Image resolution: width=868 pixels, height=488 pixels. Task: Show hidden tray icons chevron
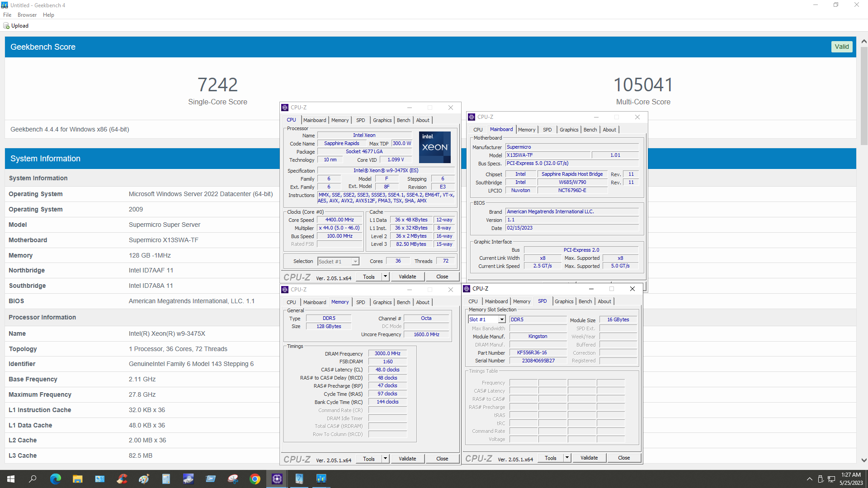pyautogui.click(x=809, y=479)
